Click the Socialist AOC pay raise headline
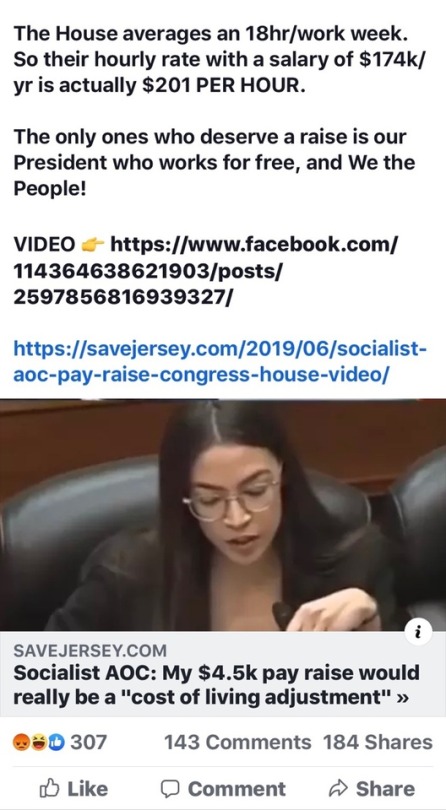Screen dimensions: 446x810 click(216, 685)
